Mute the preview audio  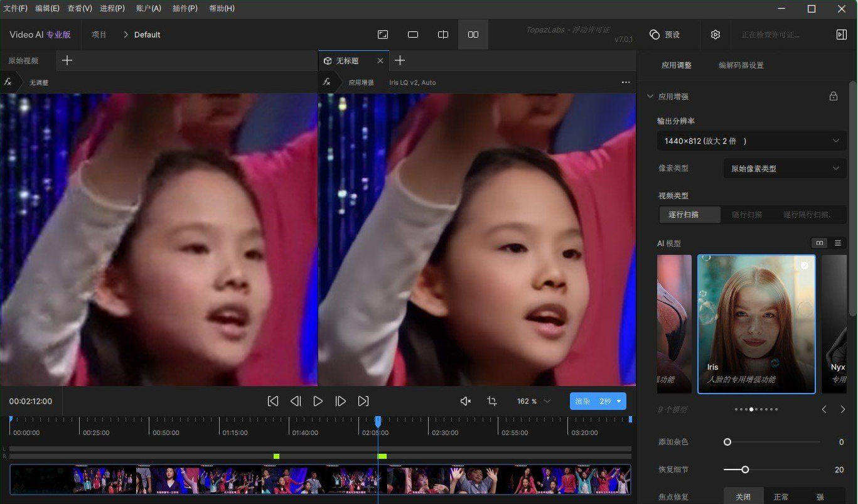tap(465, 401)
